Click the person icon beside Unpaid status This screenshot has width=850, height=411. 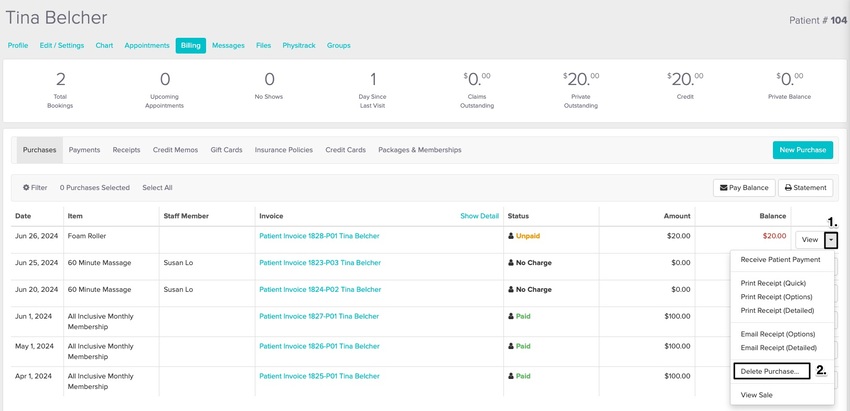coord(511,236)
